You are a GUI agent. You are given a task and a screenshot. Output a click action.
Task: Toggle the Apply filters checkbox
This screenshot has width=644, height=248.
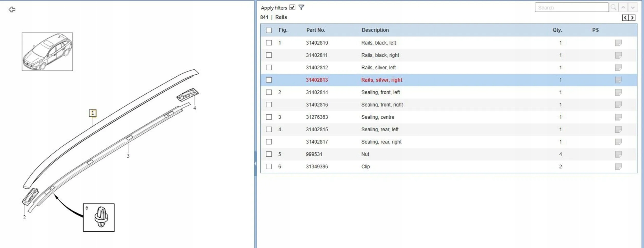[x=292, y=7]
